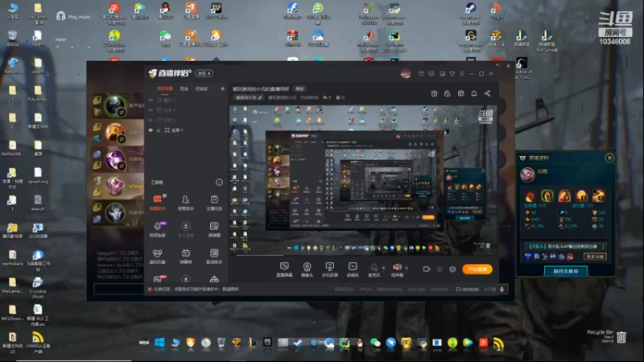Open the orange danmaku assistant tool (弹幕助手)
The height and width of the screenshot is (362, 644).
(157, 203)
